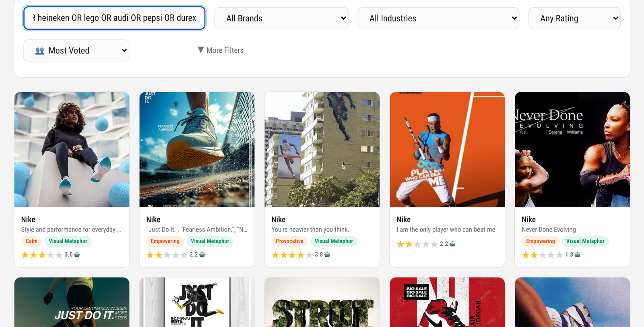
Task: Click text "You're heavier than you think."
Action: coord(310,230)
